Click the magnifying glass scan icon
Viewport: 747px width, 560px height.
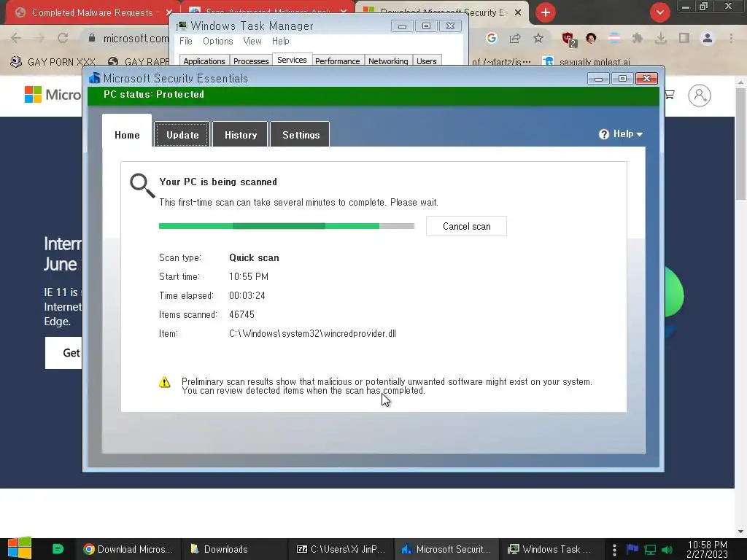tap(142, 185)
